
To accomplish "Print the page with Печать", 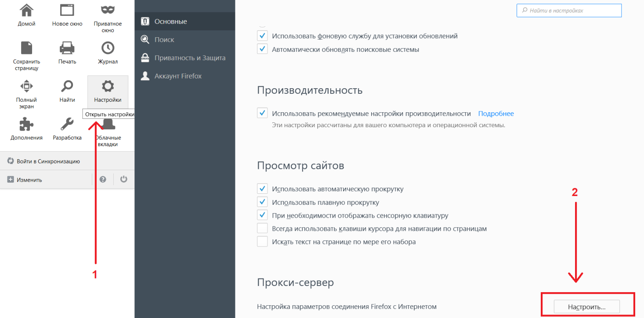I will coord(67,53).
